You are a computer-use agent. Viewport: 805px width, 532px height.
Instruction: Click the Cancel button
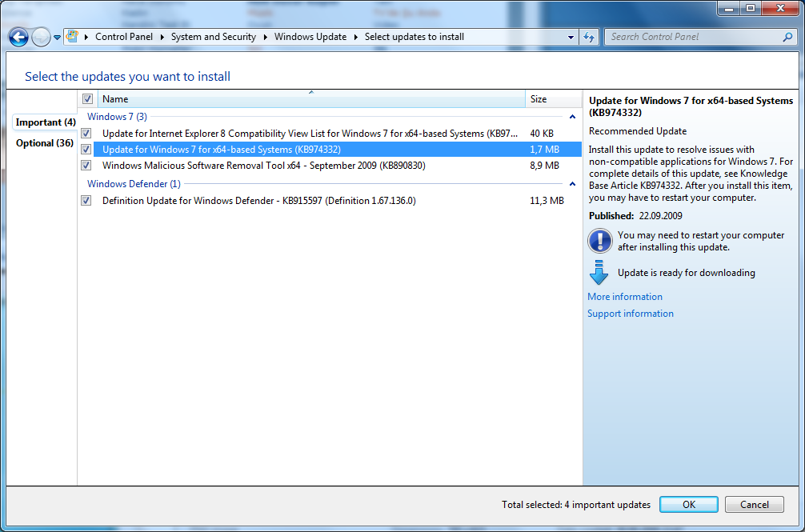point(754,504)
